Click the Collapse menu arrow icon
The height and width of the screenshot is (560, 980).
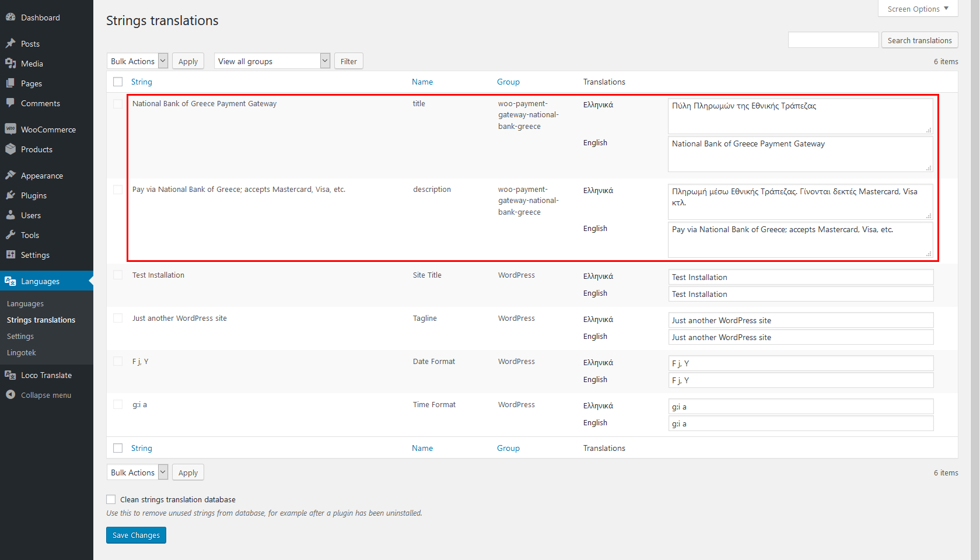click(x=10, y=395)
